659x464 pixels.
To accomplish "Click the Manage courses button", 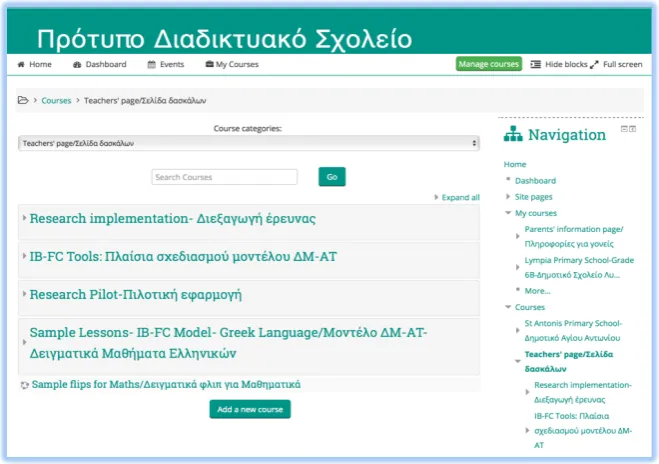I will pos(489,64).
